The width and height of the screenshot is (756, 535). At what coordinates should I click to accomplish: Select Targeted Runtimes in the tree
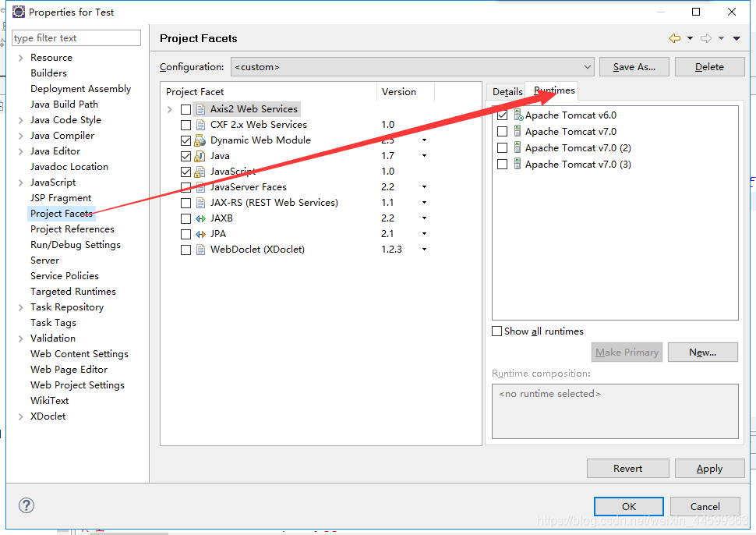point(73,292)
